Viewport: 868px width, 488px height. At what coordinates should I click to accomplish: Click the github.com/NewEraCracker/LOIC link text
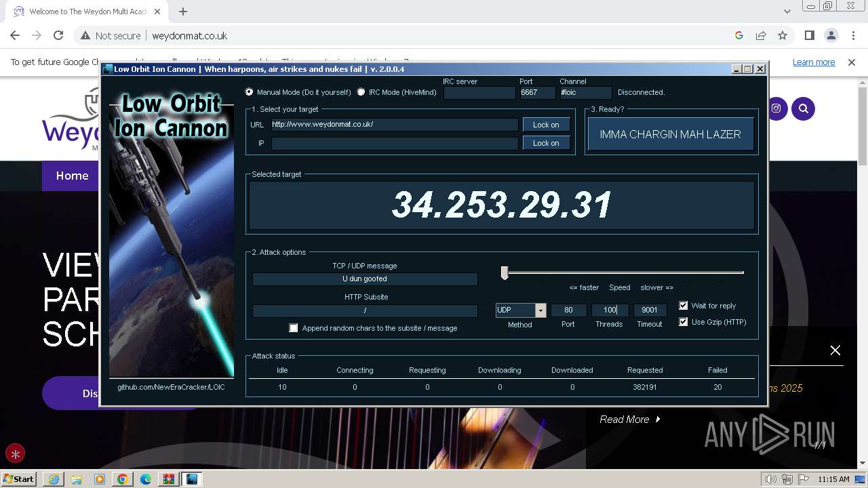click(x=171, y=387)
